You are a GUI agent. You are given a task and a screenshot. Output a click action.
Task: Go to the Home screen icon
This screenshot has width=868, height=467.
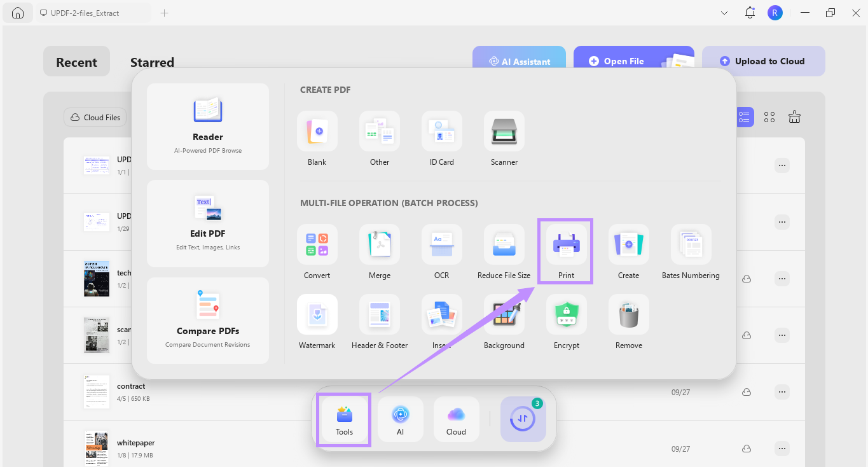[18, 13]
